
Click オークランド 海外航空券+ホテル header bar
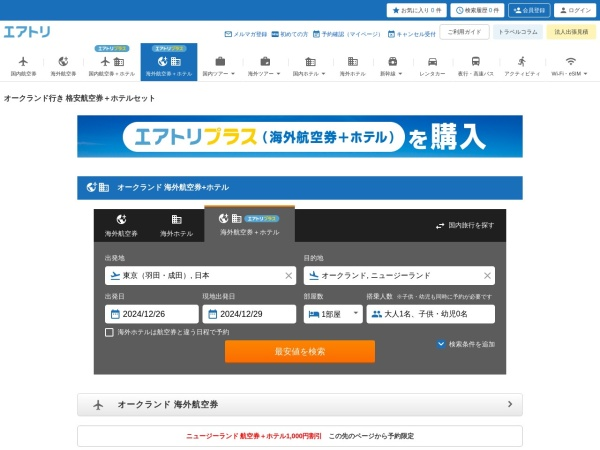pos(300,188)
